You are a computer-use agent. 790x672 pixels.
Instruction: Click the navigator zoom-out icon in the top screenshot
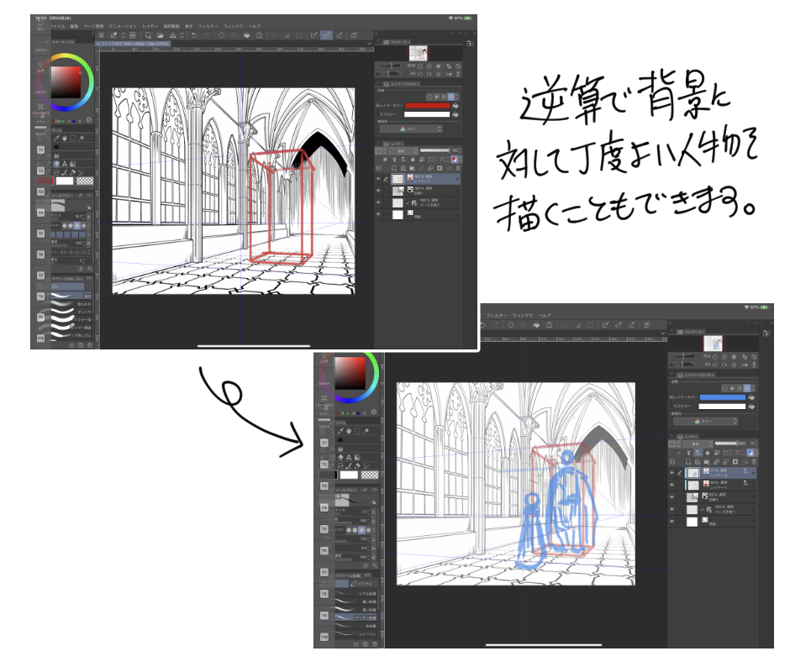coord(420,66)
